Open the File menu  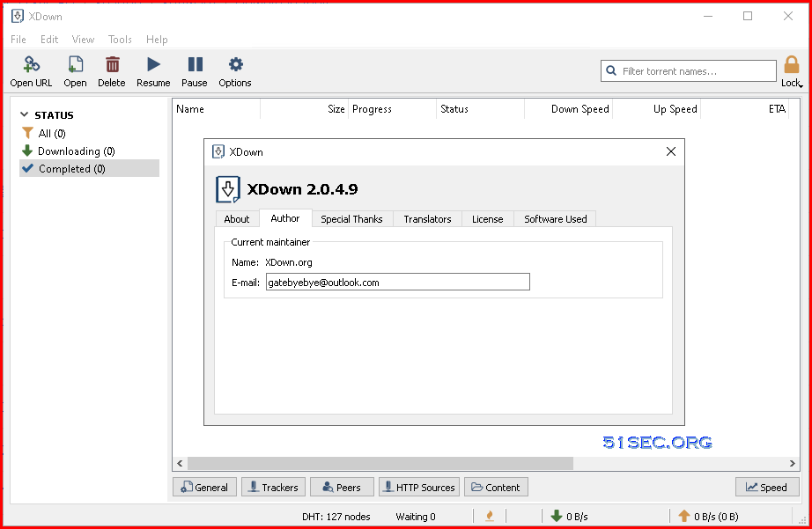click(18, 40)
